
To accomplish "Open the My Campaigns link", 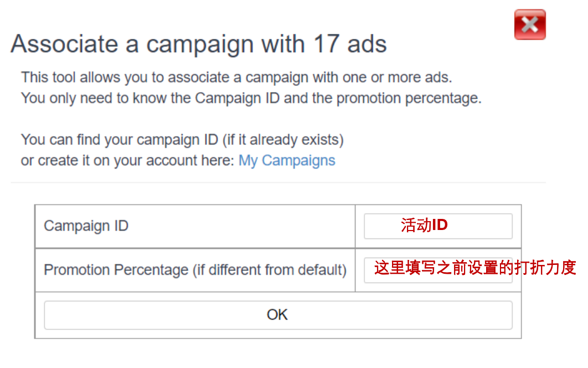I will click(x=287, y=161).
